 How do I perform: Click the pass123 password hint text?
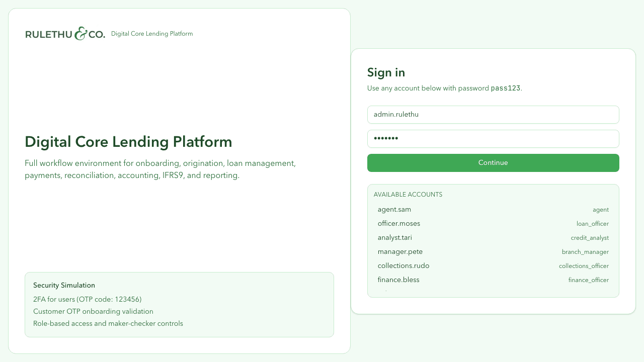[505, 88]
